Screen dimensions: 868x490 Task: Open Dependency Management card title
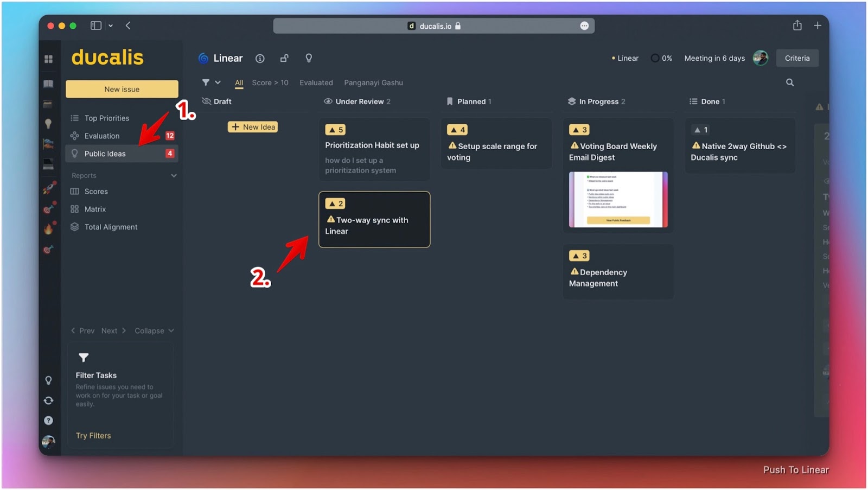coord(598,277)
